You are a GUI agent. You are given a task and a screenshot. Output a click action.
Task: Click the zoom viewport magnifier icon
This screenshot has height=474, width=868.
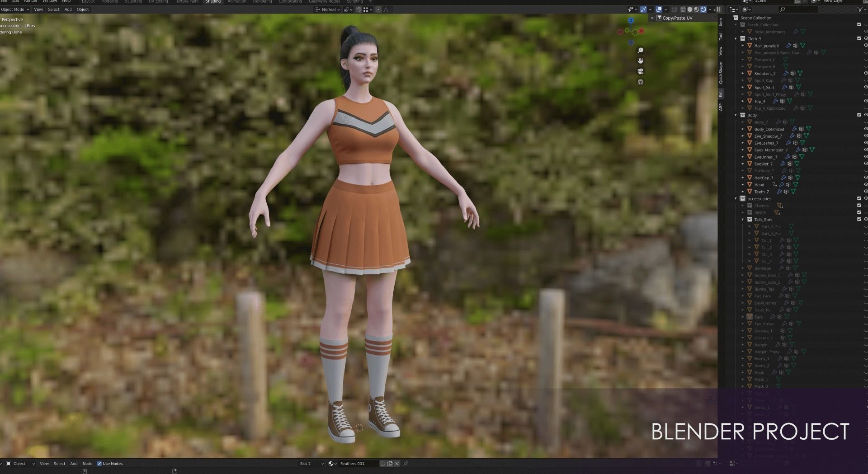click(640, 50)
